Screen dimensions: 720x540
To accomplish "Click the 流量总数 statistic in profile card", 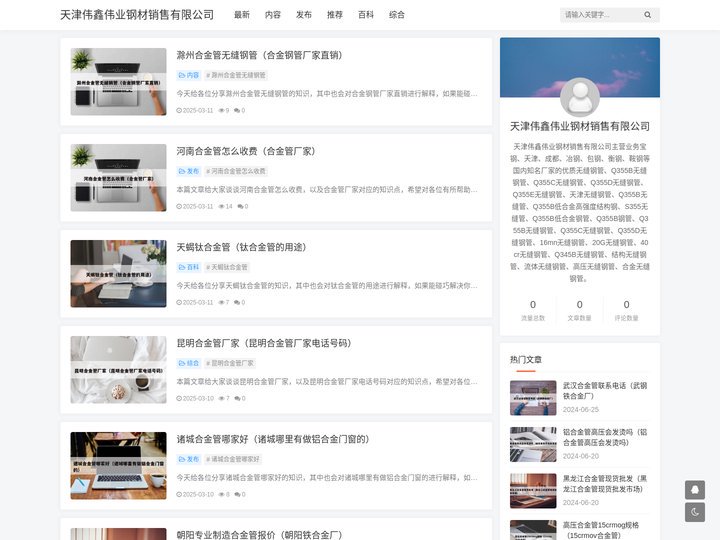I will click(x=533, y=310).
